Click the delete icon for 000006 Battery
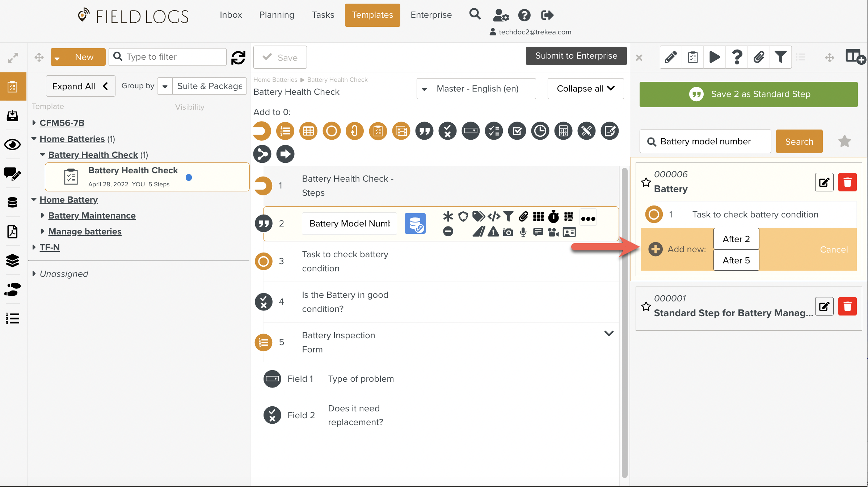The width and height of the screenshot is (868, 487). click(x=847, y=182)
